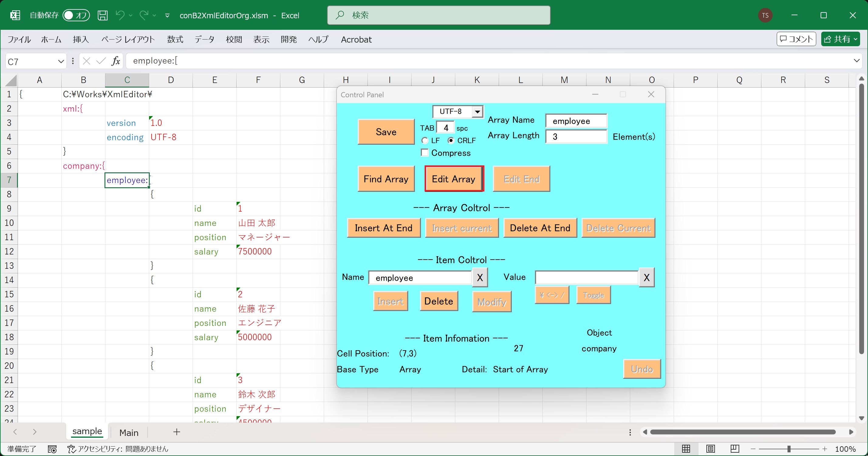Screen dimensions: 868x456
Task: Expand the formula bar chevron
Action: 856,61
